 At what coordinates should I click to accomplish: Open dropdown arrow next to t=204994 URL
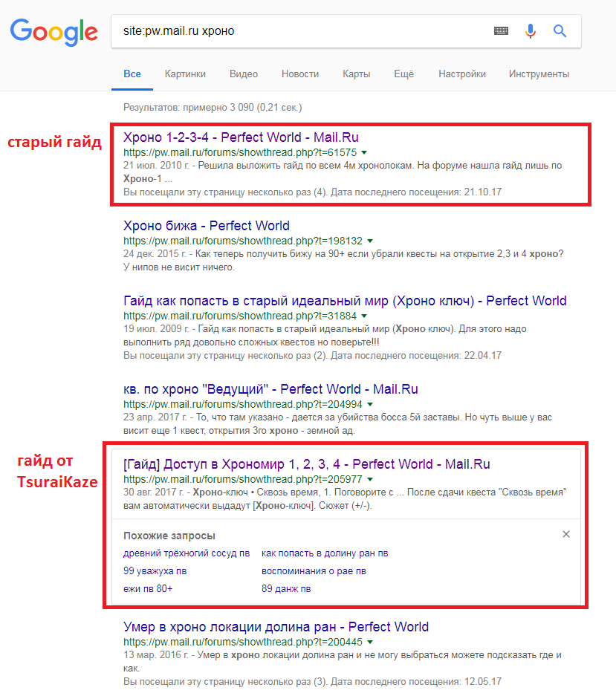coord(370,405)
